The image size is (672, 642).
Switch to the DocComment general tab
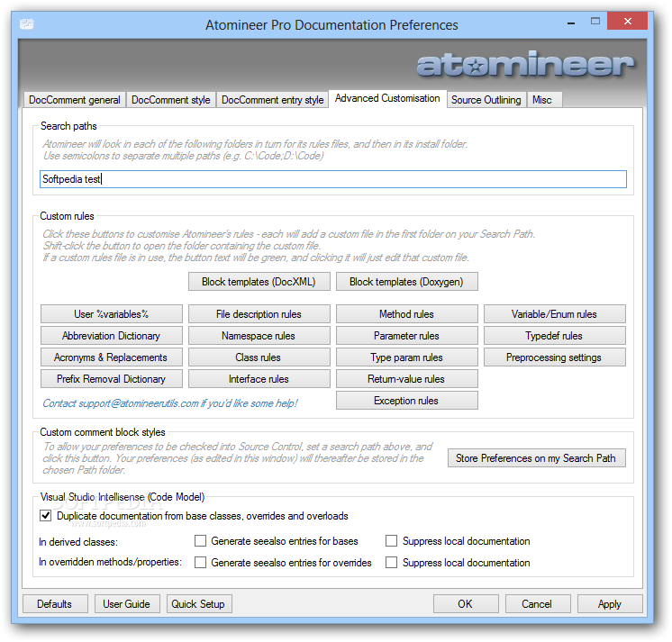tap(75, 100)
